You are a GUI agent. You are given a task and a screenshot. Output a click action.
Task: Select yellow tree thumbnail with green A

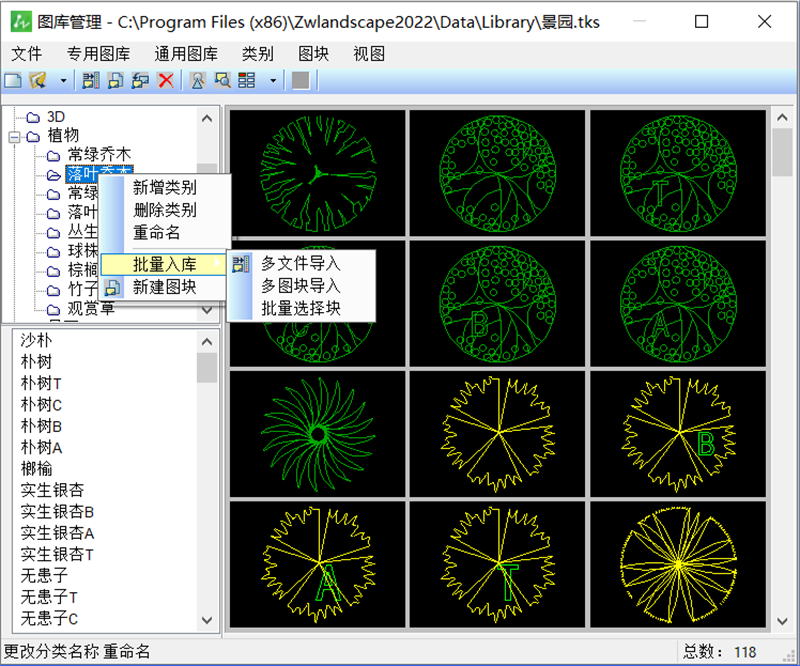coord(317,564)
